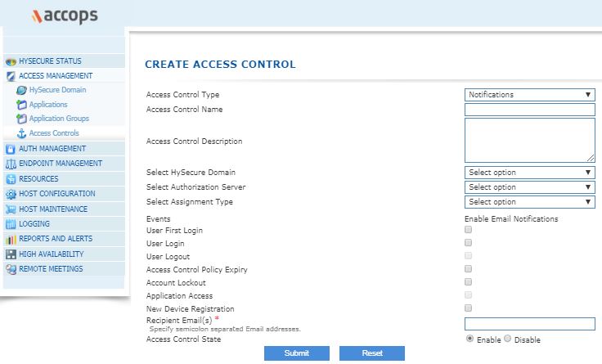Click the Endpoint Management scales icon
602x364 pixels.
coord(11,164)
